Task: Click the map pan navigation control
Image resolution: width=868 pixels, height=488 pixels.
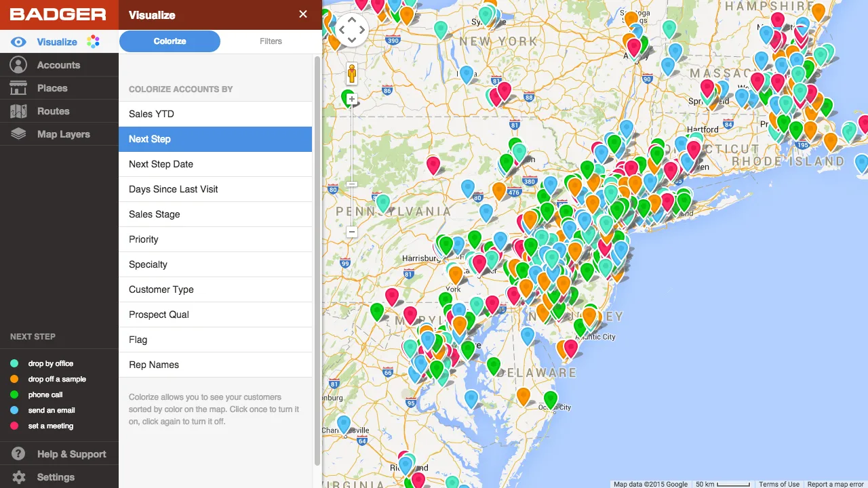Action: [352, 30]
